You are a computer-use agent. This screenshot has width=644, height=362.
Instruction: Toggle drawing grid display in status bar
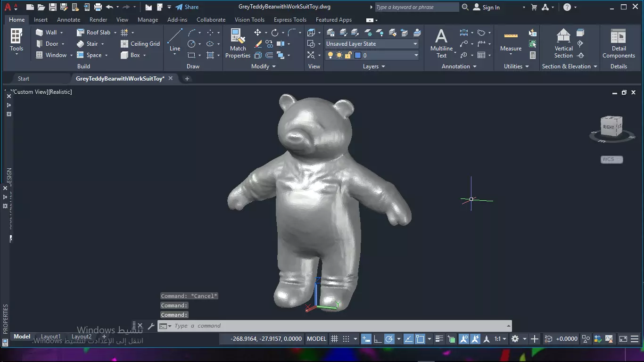click(x=335, y=338)
